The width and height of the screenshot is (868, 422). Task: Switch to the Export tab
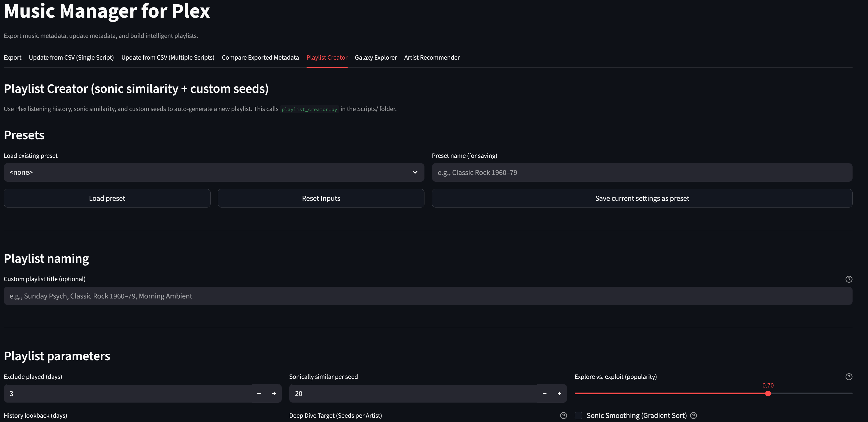pyautogui.click(x=13, y=58)
